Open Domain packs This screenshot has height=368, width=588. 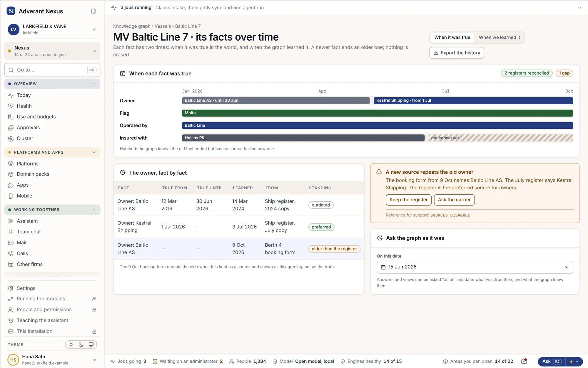52,174
